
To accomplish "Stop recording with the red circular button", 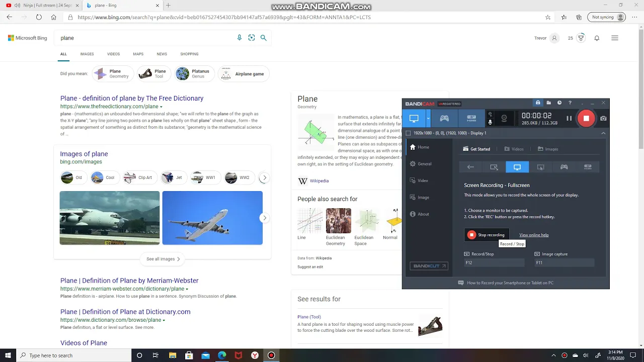I will pyautogui.click(x=586, y=119).
